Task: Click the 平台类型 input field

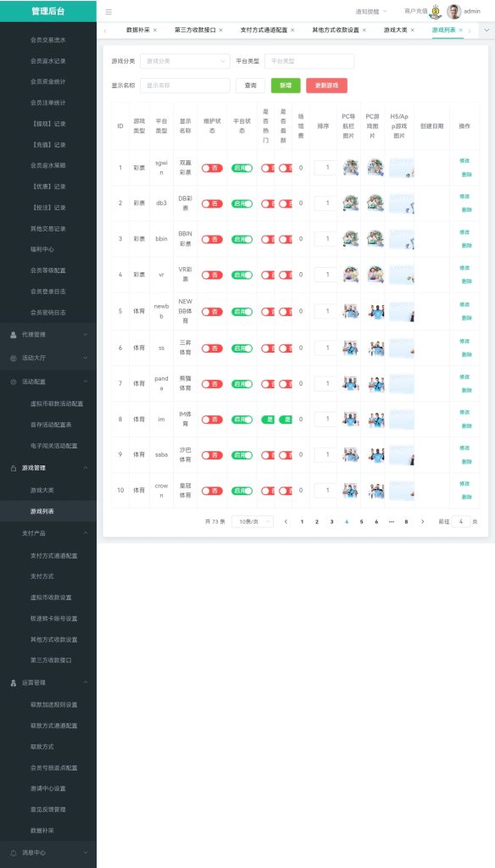Action: coord(309,61)
